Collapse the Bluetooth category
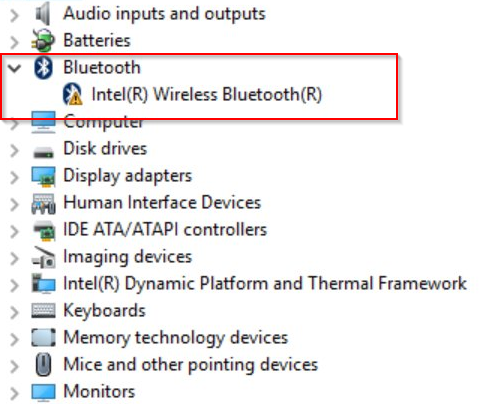 14,68
